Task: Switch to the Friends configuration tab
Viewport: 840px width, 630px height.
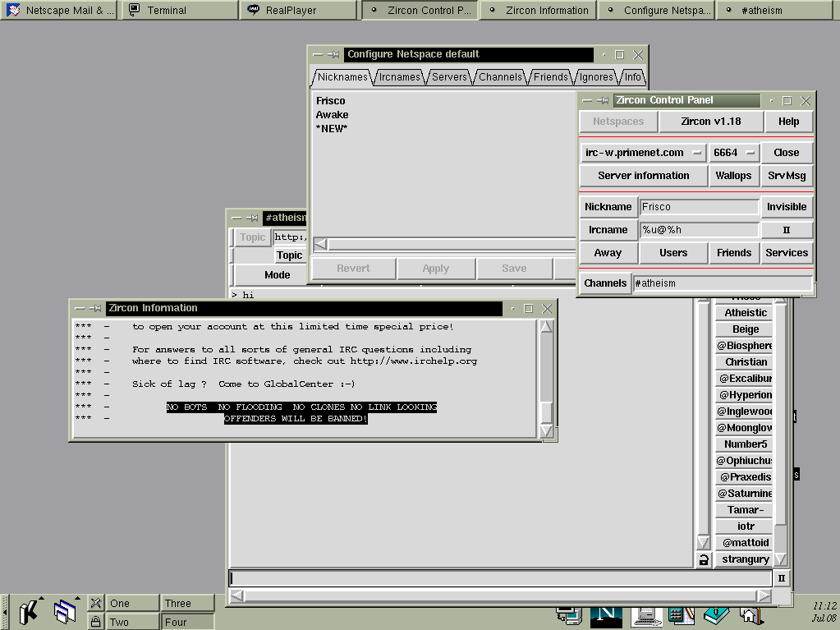Action: coord(550,77)
